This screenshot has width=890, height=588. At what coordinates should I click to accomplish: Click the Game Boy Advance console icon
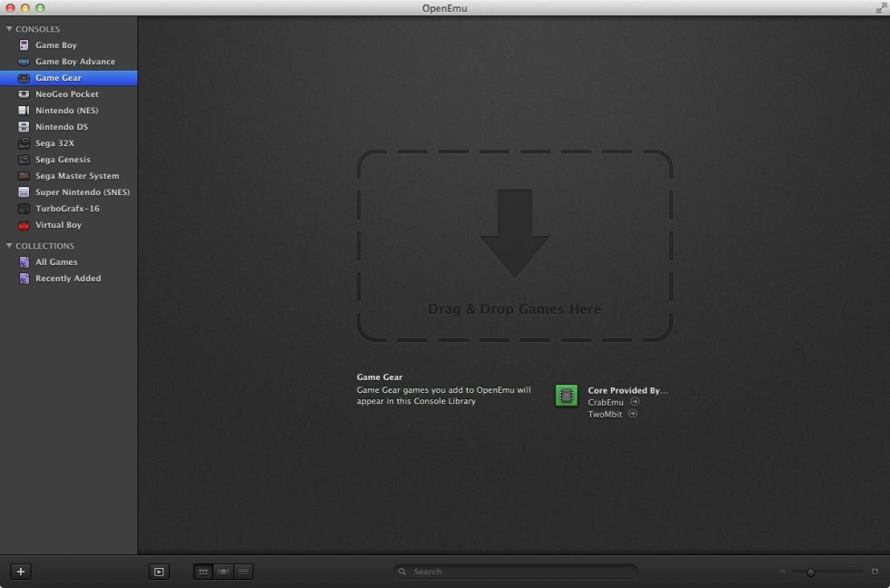pyautogui.click(x=24, y=61)
